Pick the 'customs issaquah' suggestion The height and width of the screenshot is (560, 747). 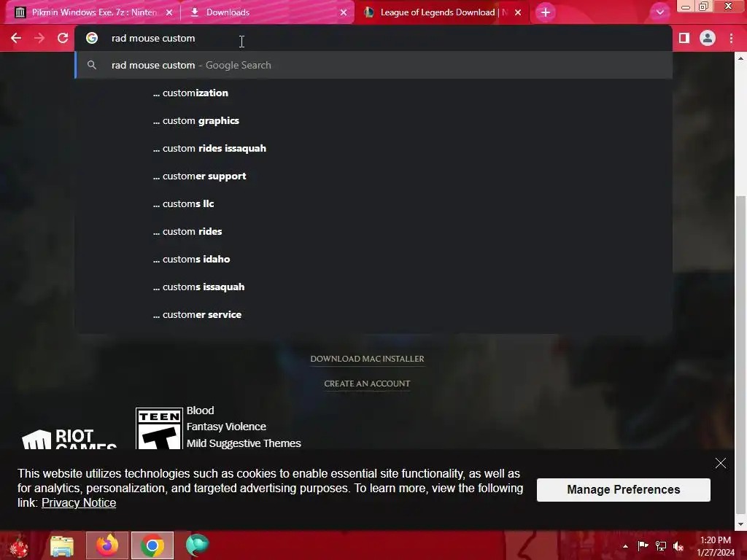(x=373, y=287)
